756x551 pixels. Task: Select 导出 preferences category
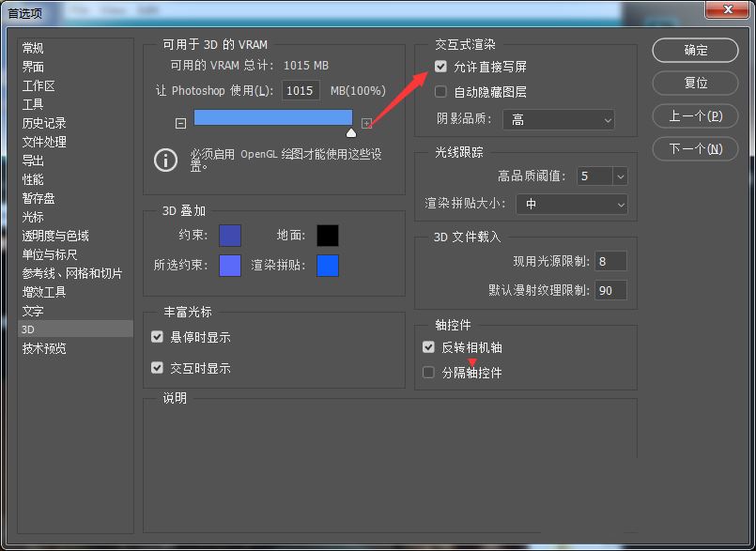pos(33,161)
